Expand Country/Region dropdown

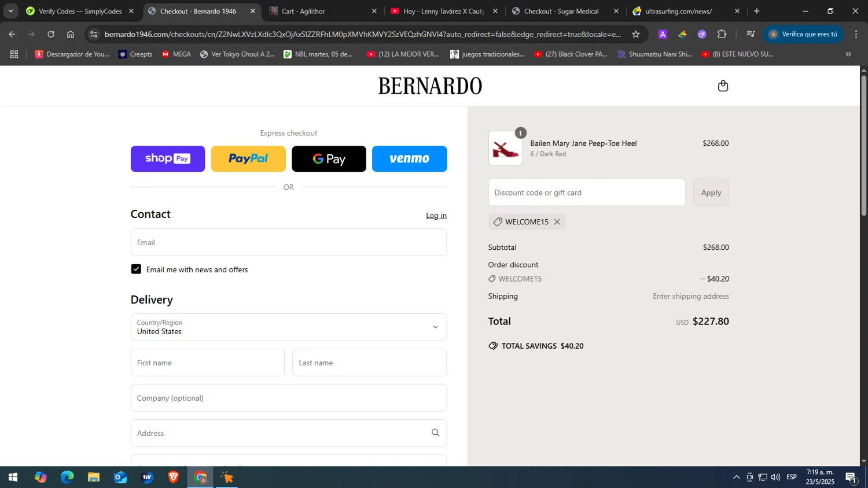289,327
